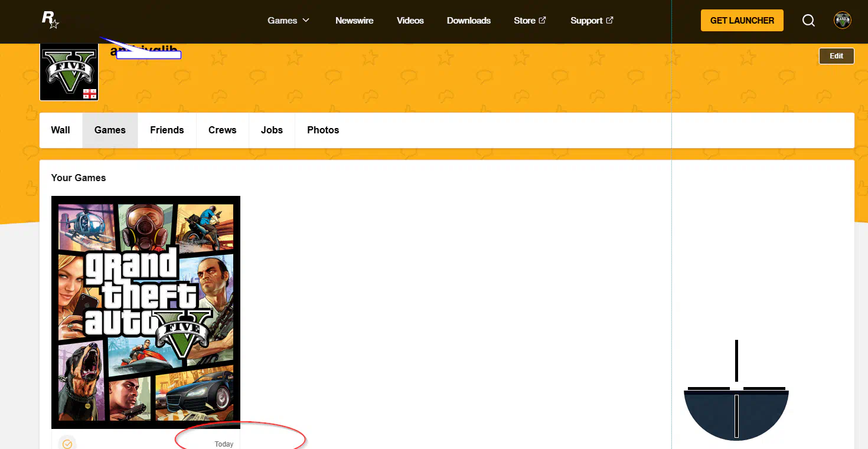The height and width of the screenshot is (449, 868).
Task: Switch to the Wall tab
Action: pos(61,130)
